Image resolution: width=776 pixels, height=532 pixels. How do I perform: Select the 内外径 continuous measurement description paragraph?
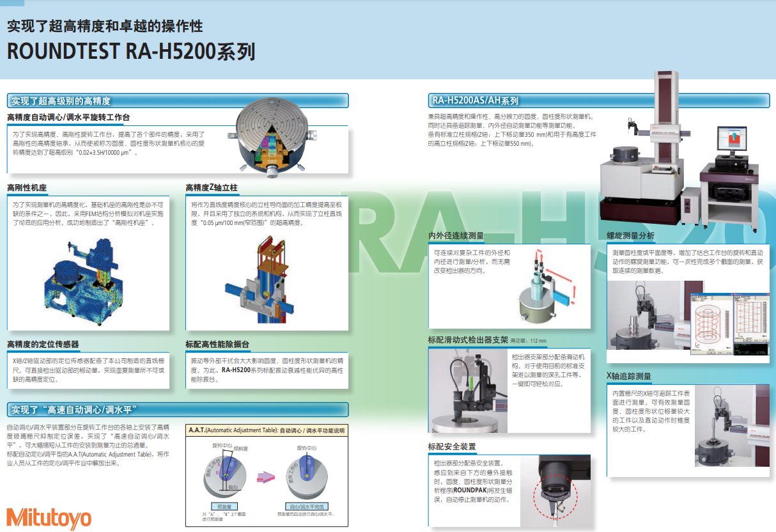472,262
